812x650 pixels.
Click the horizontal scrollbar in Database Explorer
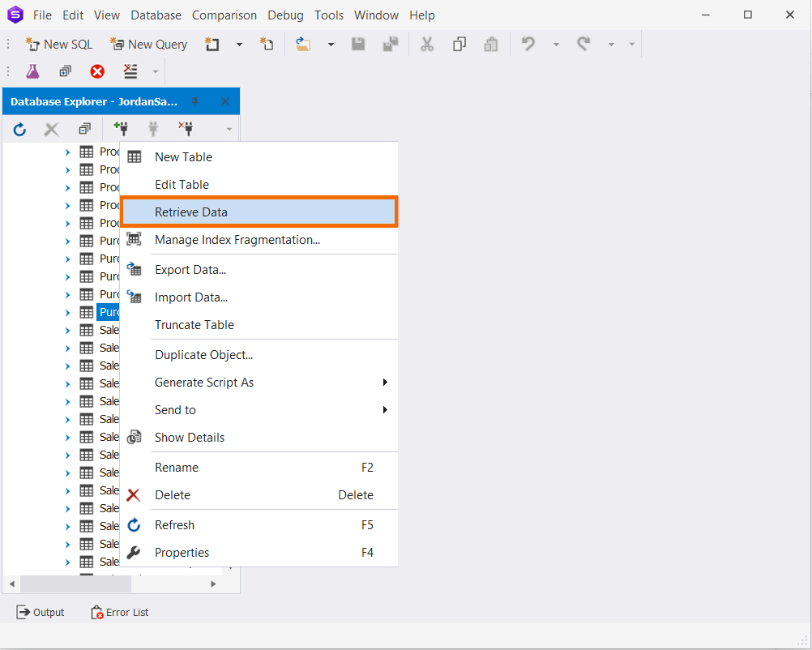[x=75, y=584]
